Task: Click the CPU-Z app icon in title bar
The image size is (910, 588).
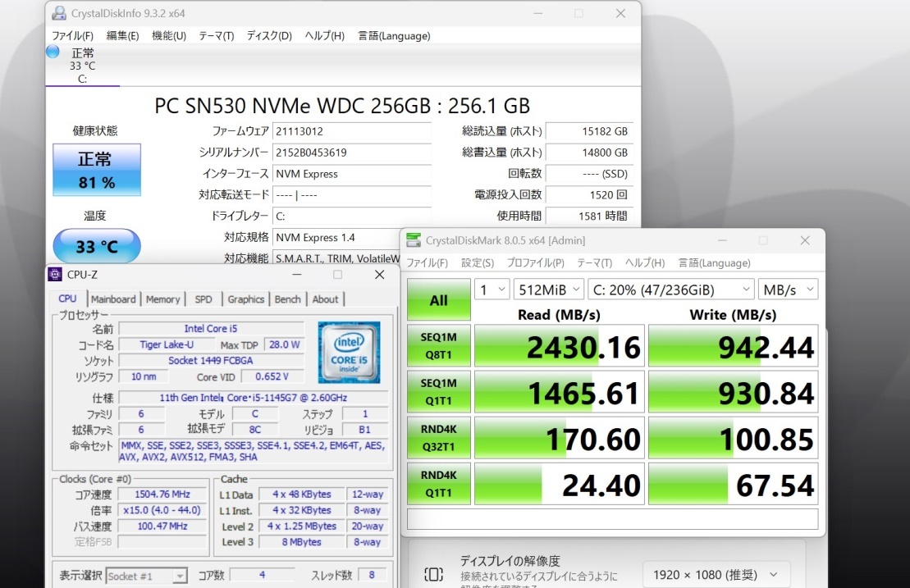Action: [55, 274]
